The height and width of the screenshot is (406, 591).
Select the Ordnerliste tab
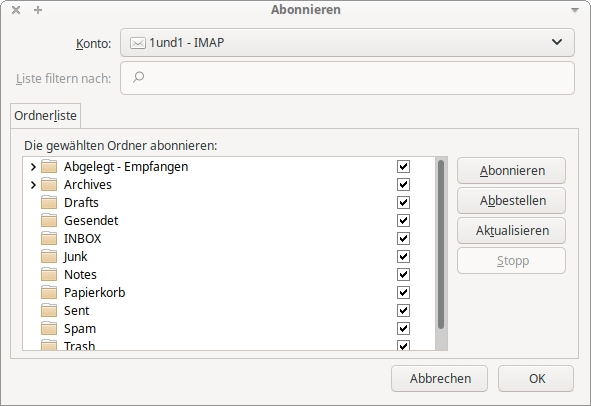point(46,116)
